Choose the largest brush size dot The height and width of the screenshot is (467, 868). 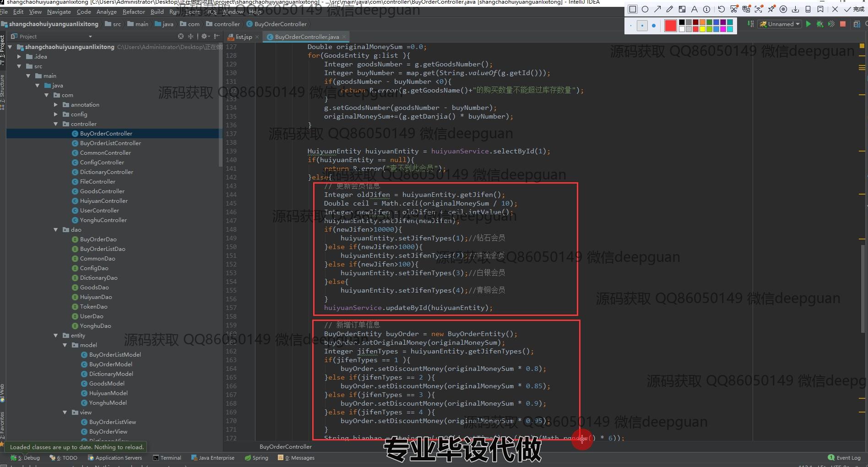[x=654, y=26]
